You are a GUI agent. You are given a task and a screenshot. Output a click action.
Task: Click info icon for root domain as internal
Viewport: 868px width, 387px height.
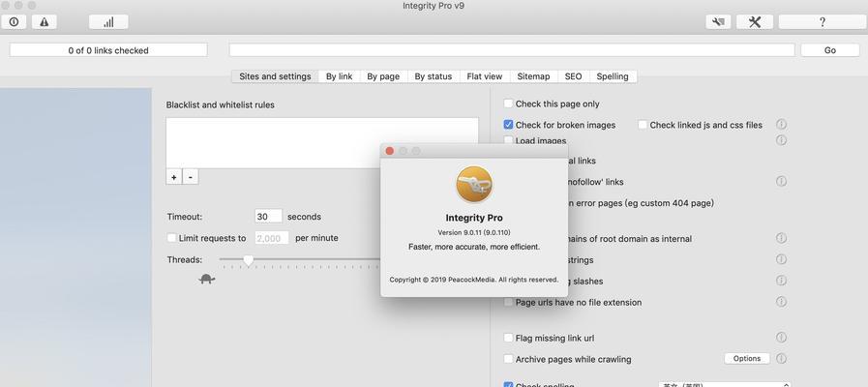click(x=781, y=238)
